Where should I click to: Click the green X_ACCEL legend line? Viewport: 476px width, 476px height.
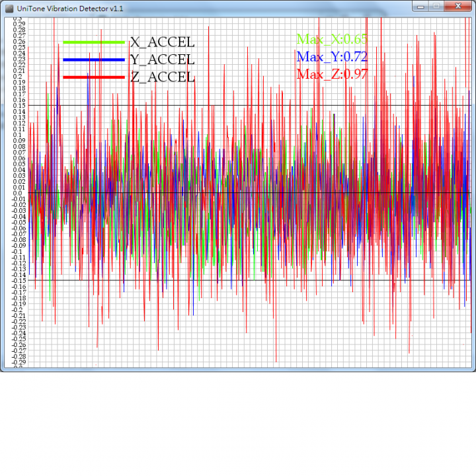tap(94, 42)
